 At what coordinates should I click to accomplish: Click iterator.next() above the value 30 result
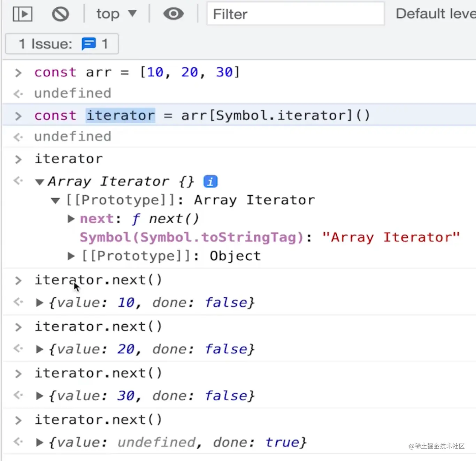[98, 373]
